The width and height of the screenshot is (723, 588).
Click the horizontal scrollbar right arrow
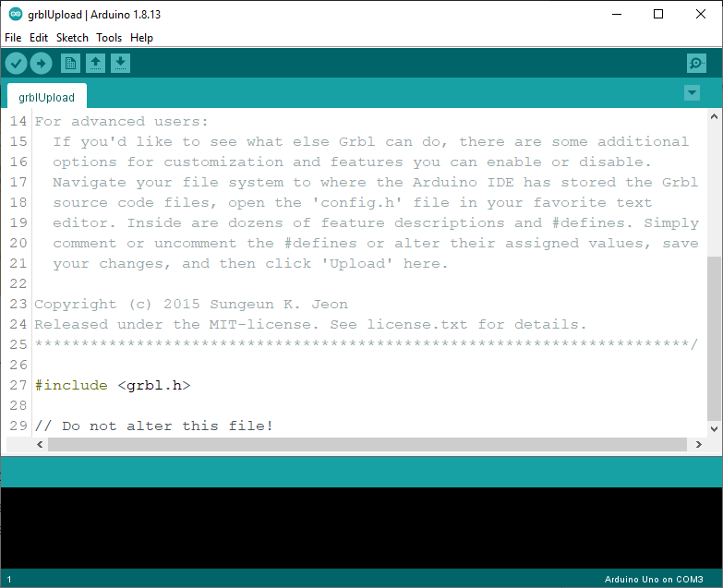pyautogui.click(x=699, y=444)
